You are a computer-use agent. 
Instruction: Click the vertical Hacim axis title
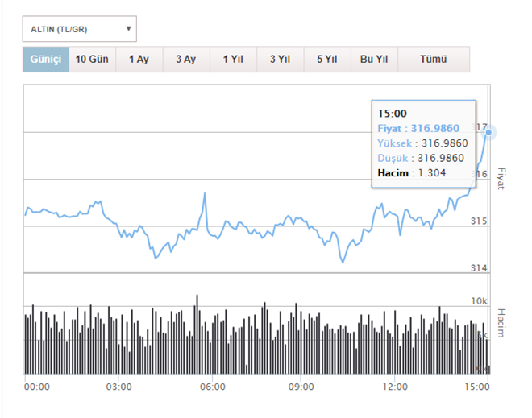[500, 322]
